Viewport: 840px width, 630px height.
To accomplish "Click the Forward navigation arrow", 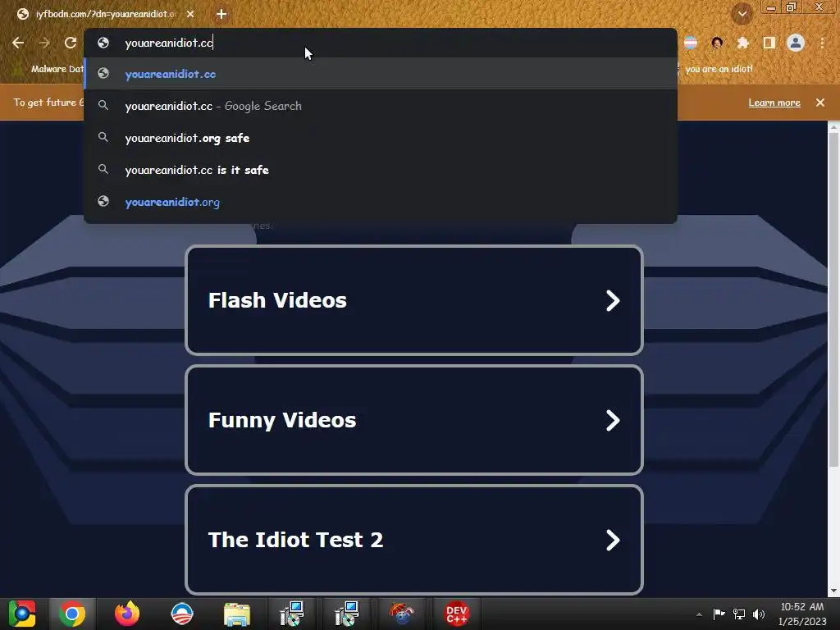I will pyautogui.click(x=44, y=43).
